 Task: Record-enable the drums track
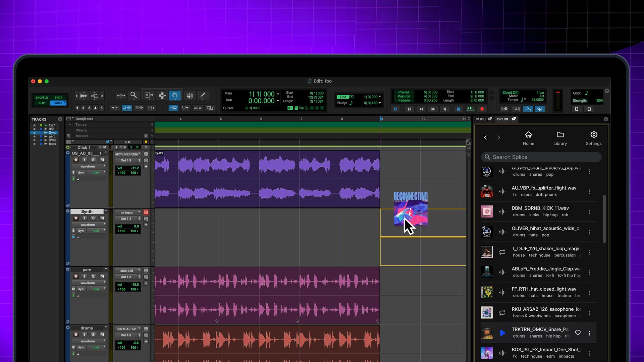click(76, 334)
